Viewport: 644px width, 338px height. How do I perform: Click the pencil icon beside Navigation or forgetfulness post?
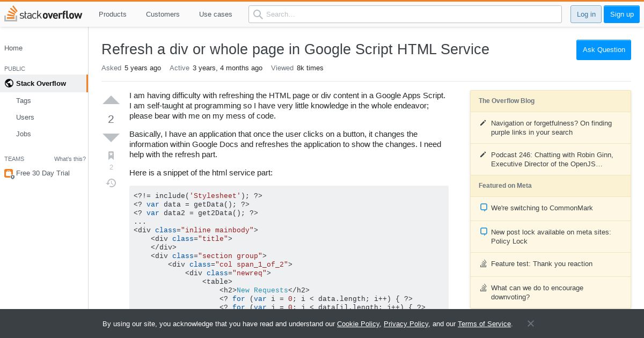[483, 123]
